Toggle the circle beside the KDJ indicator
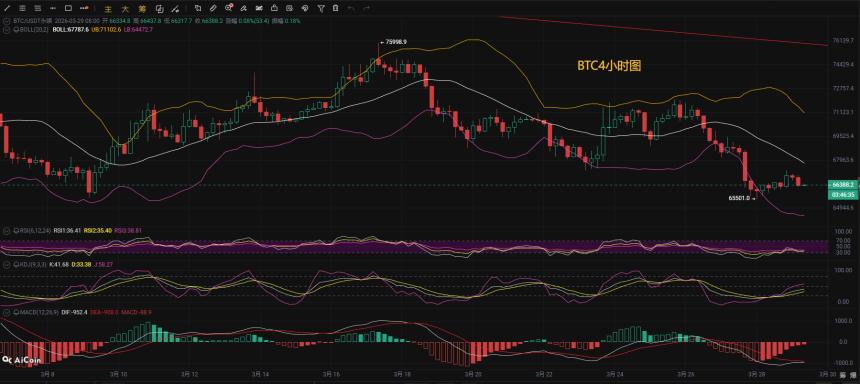This screenshot has height=384, width=860. 7,264
